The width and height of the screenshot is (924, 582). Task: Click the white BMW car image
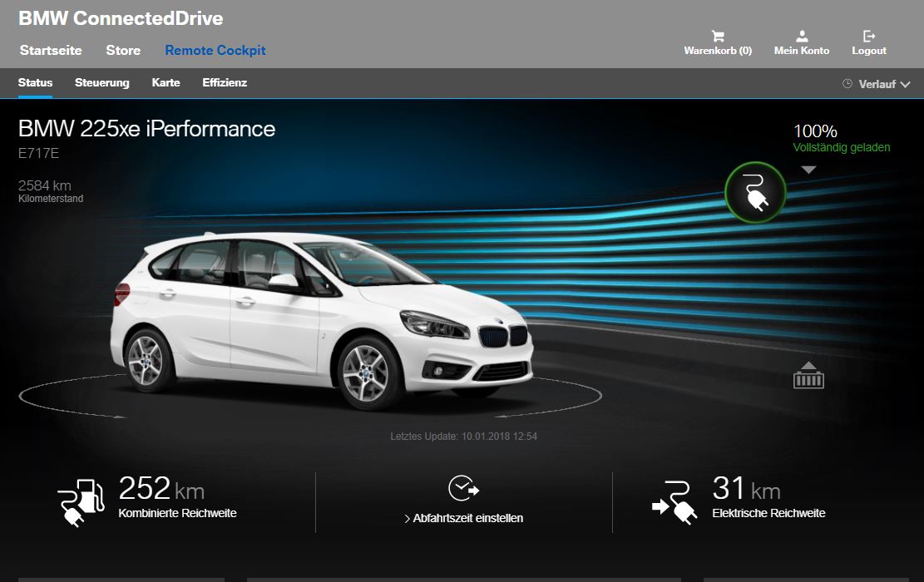pyautogui.click(x=322, y=320)
